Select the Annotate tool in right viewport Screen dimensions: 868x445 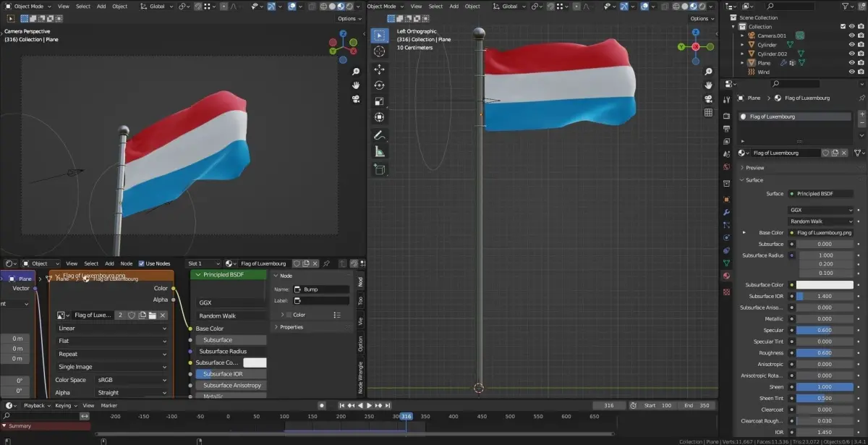(x=380, y=135)
